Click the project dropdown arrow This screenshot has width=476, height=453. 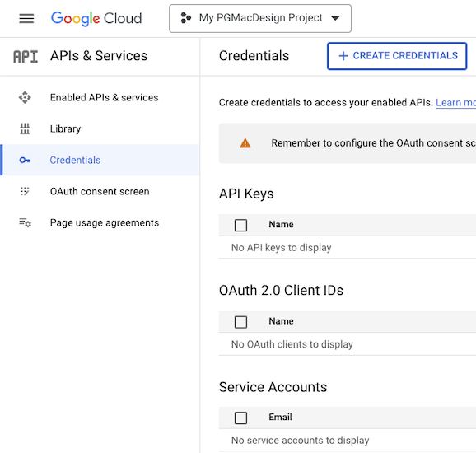click(335, 18)
